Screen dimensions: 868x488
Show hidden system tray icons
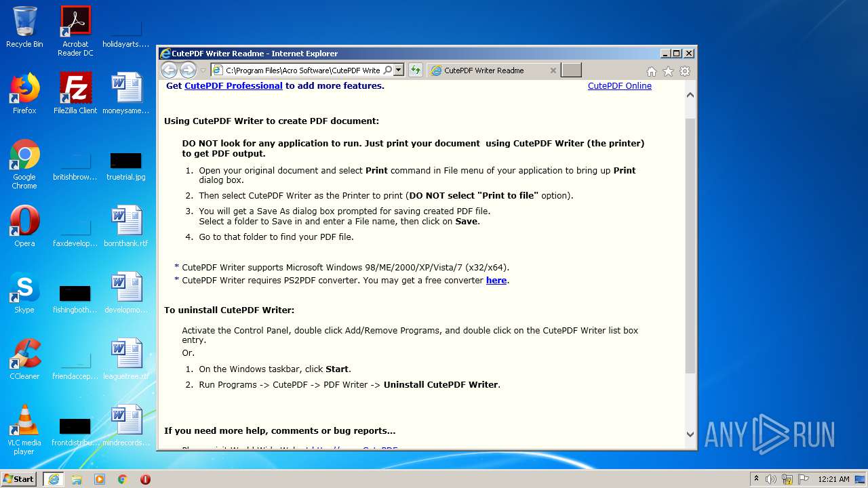coord(757,479)
